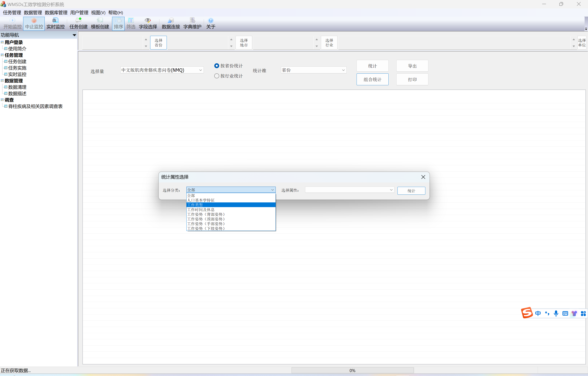Choose 全部 in the category list
This screenshot has height=376, width=588.
click(231, 196)
